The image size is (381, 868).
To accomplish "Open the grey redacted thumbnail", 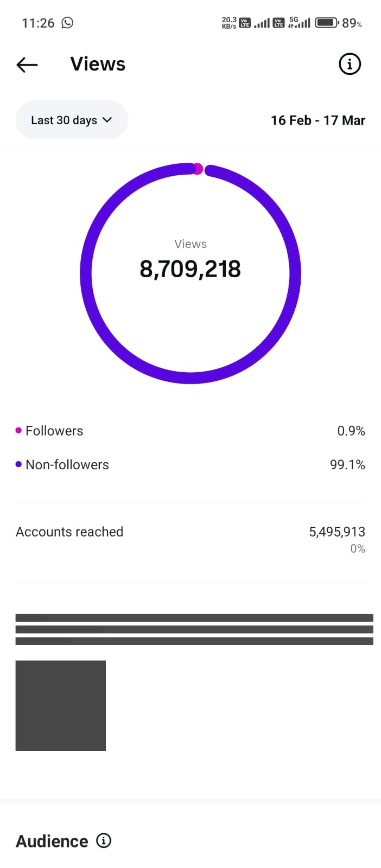I will coord(61,705).
